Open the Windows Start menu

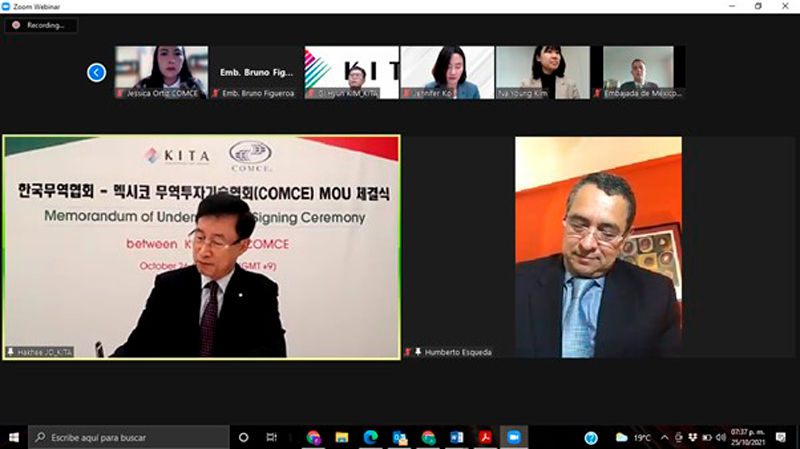(x=14, y=437)
